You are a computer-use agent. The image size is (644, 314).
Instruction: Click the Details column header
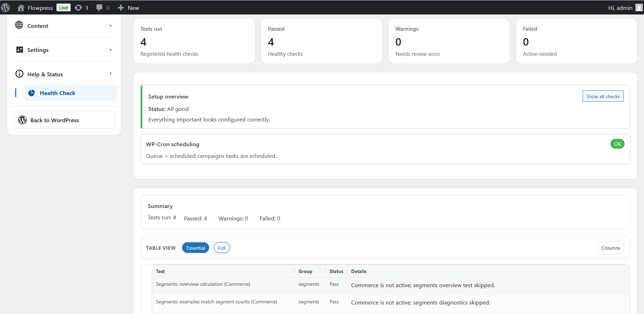tap(359, 271)
